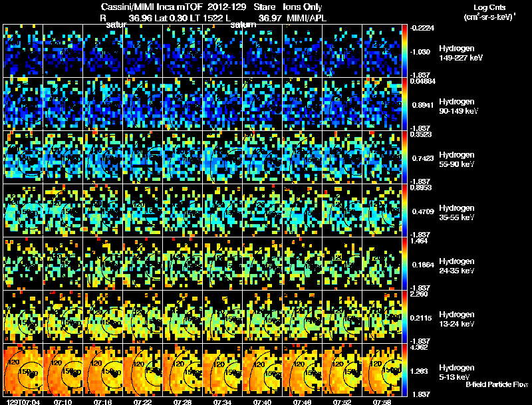This screenshot has width=532, height=405.
Task: Select the 90-149 keV panel at 07:46
Action: click(303, 104)
